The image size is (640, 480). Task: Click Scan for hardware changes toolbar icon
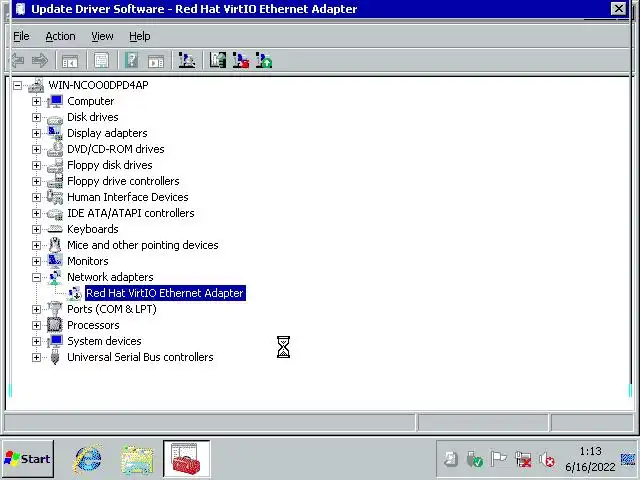pyautogui.click(x=187, y=60)
